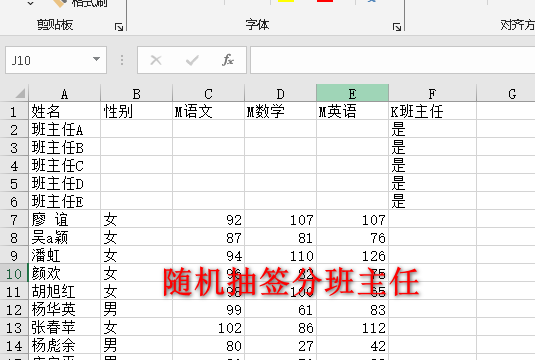Open the font group dialog launcher
Screen dimensions: 535x360
pos(396,27)
